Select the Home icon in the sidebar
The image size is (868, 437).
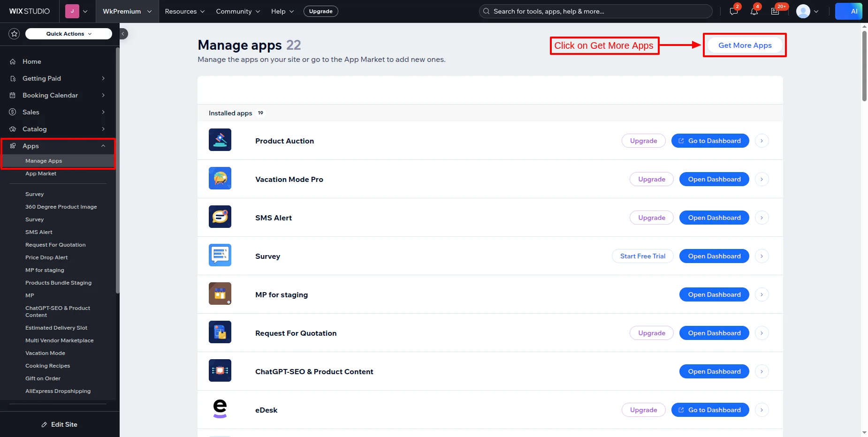13,61
